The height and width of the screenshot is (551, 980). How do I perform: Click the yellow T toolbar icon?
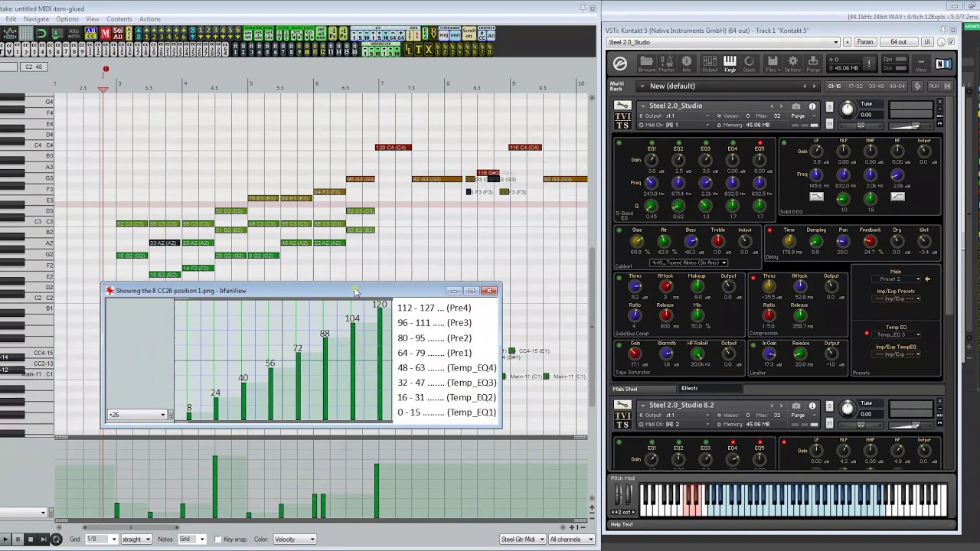point(418,50)
